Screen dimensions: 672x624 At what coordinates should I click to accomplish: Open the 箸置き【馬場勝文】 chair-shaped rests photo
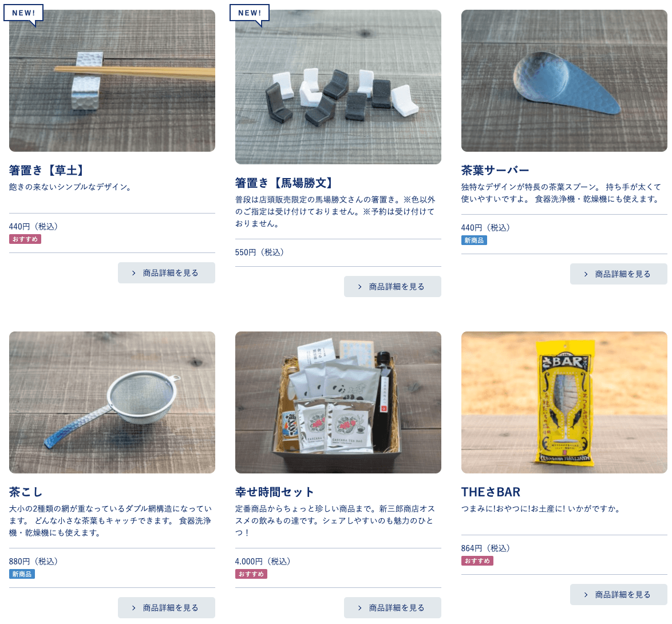[338, 87]
